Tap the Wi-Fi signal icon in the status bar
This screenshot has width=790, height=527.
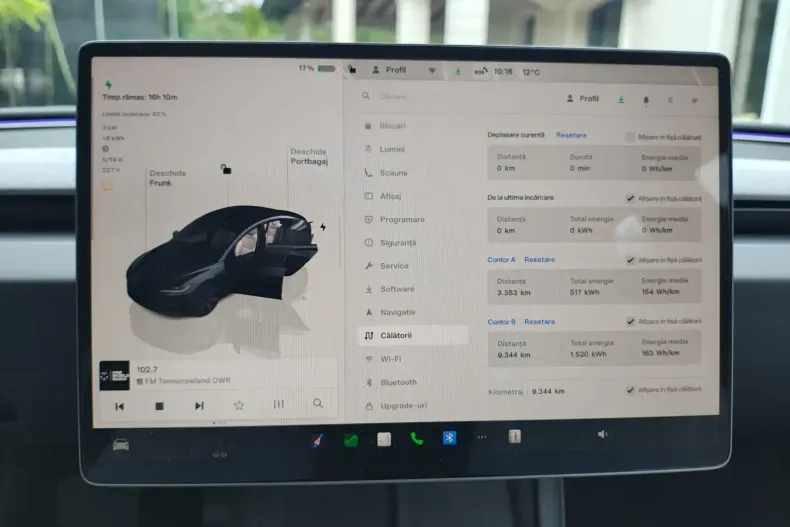432,71
